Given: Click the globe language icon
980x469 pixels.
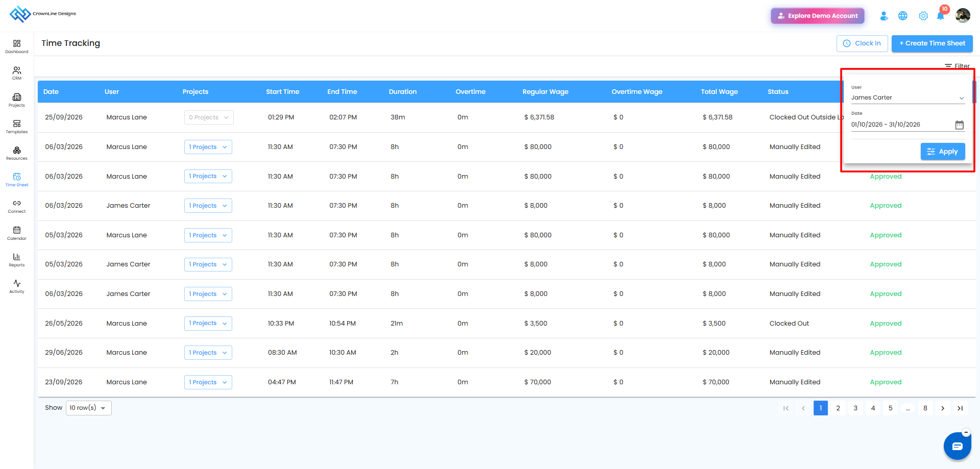Looking at the screenshot, I should (903, 16).
